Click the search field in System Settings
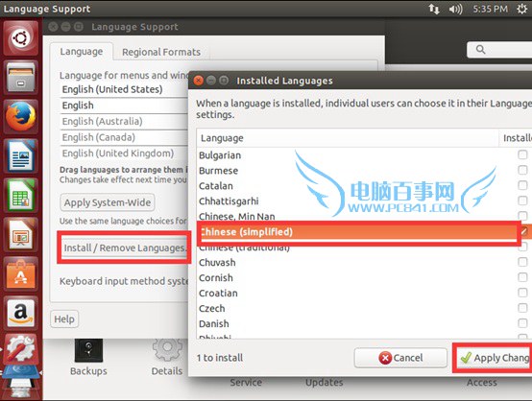The image size is (532, 401). 499,50
